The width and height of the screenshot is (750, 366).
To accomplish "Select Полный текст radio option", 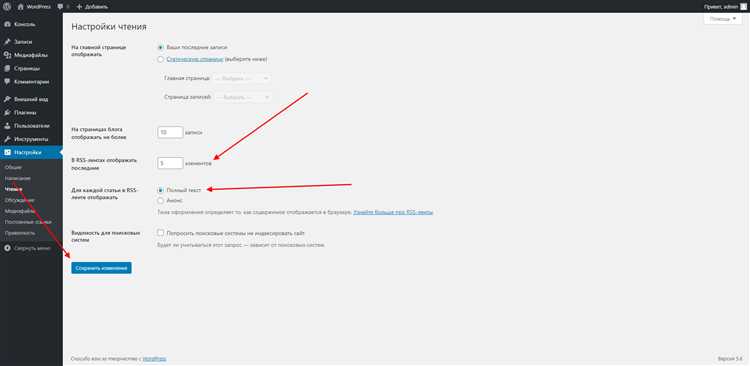I will [x=161, y=190].
